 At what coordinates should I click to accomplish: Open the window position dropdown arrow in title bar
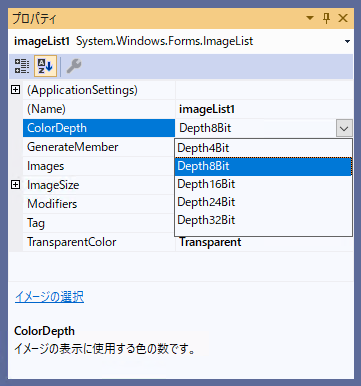pos(310,18)
